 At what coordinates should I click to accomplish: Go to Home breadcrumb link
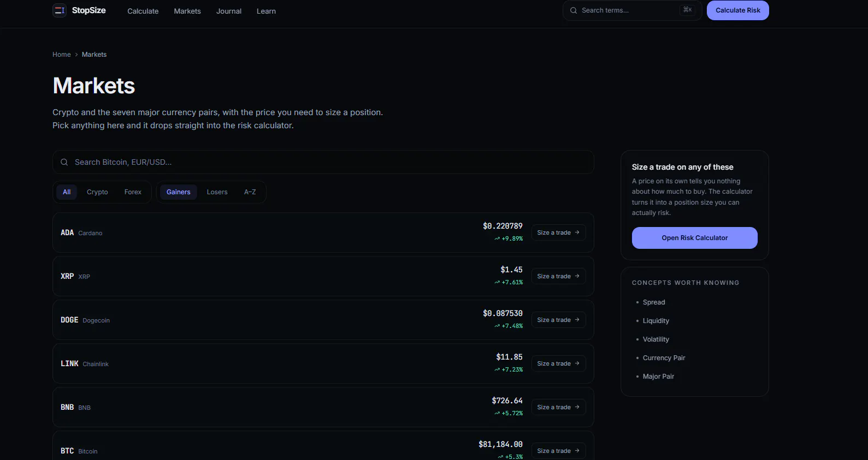point(62,55)
